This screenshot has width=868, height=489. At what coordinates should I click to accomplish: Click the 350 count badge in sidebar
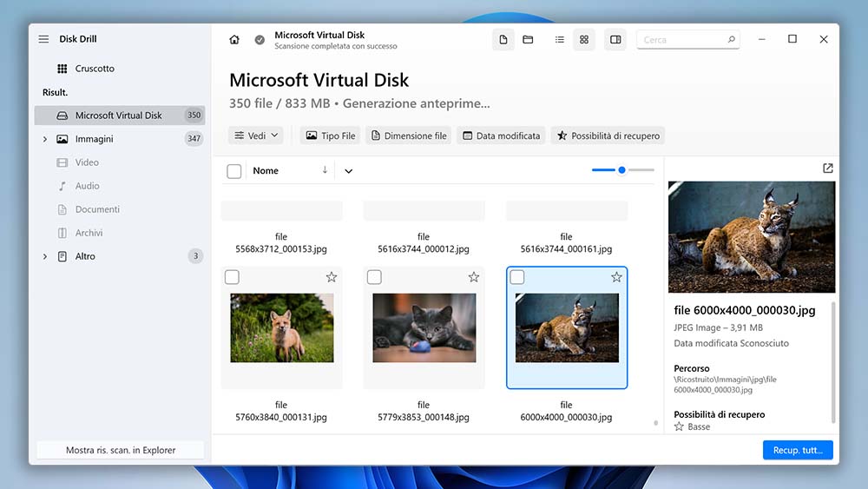(194, 116)
